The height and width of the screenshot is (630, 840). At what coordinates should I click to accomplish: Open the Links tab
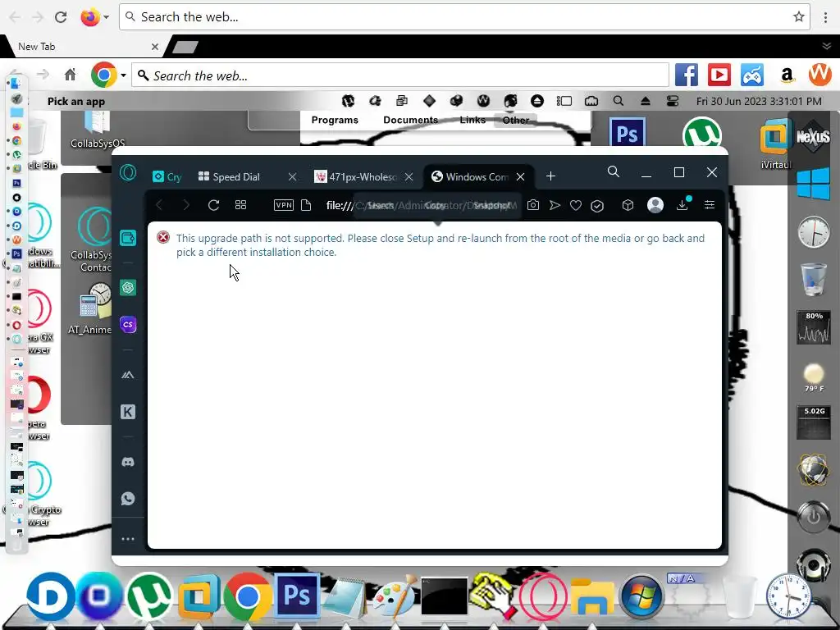pos(472,120)
